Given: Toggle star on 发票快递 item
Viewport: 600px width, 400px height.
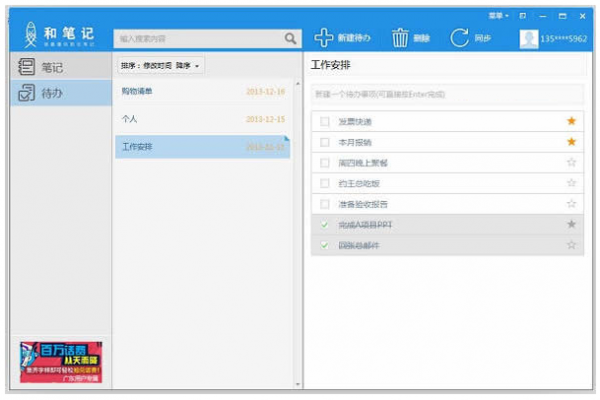Looking at the screenshot, I should (571, 121).
